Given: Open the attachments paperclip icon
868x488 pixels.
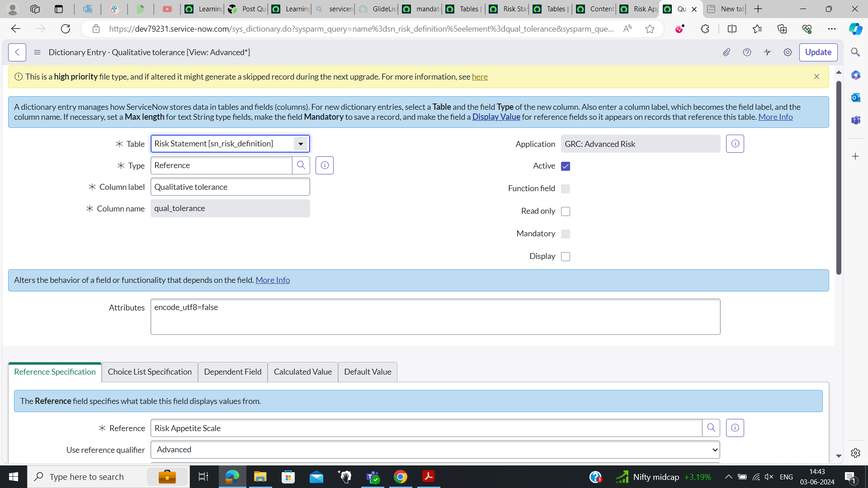Looking at the screenshot, I should point(726,52).
